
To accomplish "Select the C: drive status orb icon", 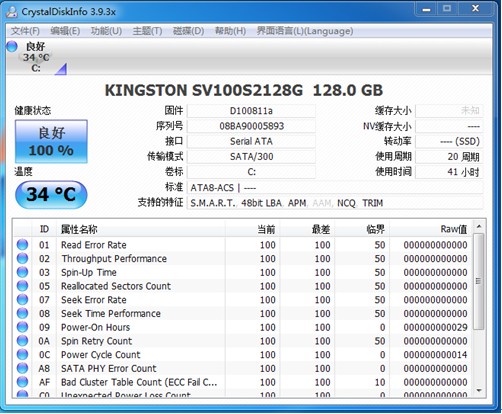I will pos(12,46).
